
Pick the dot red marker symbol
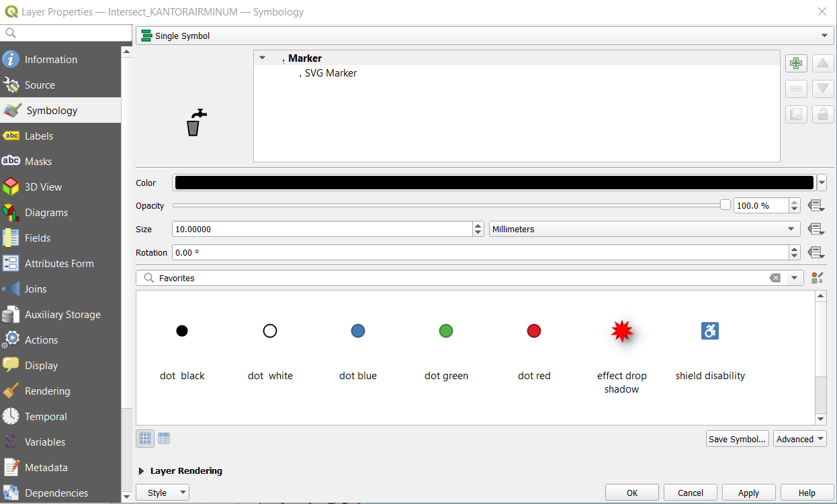click(534, 331)
